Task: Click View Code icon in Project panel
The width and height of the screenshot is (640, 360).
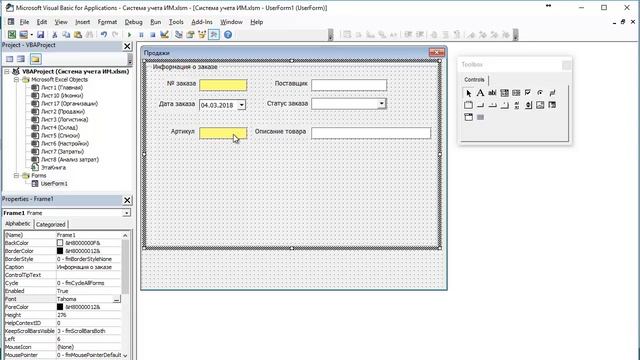Action: point(9,59)
